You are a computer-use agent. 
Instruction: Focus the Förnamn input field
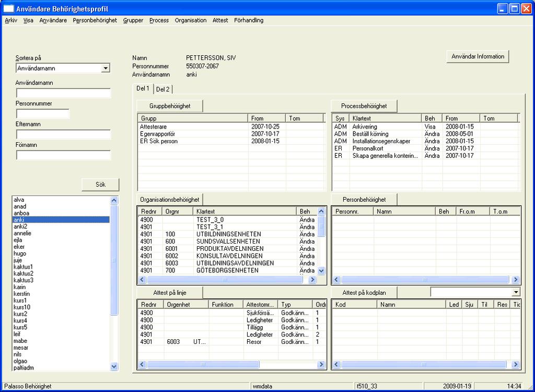(x=63, y=155)
